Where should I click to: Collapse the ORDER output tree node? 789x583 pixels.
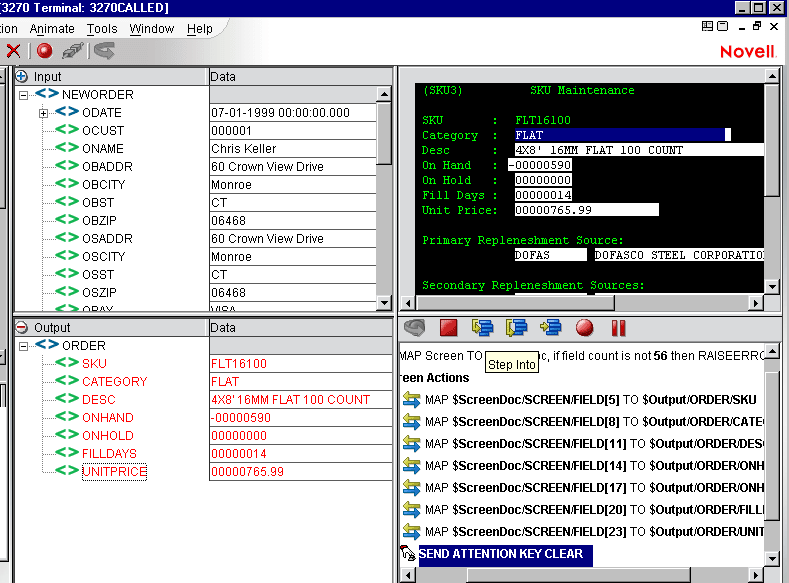click(x=24, y=346)
